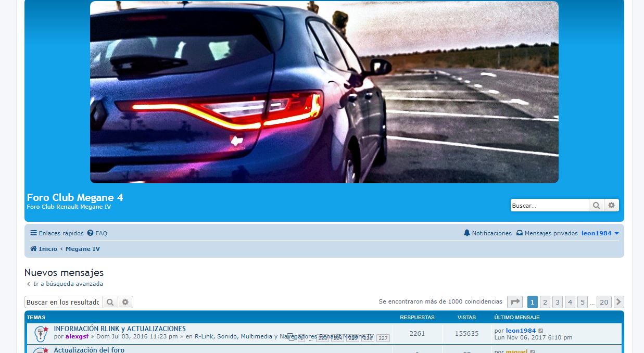Click the '2261' replies count
Screen dimensions: 644x353
tap(418, 334)
